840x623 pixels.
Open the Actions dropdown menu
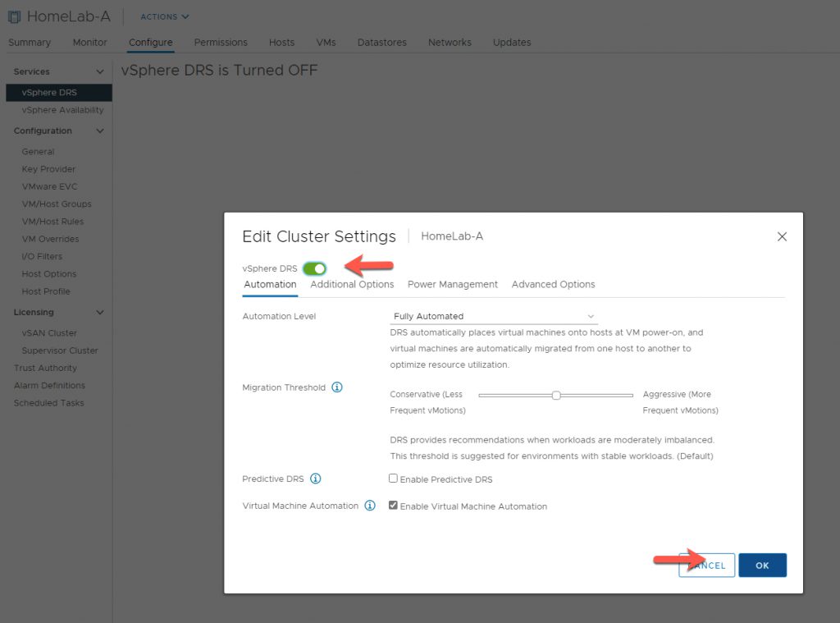point(164,16)
